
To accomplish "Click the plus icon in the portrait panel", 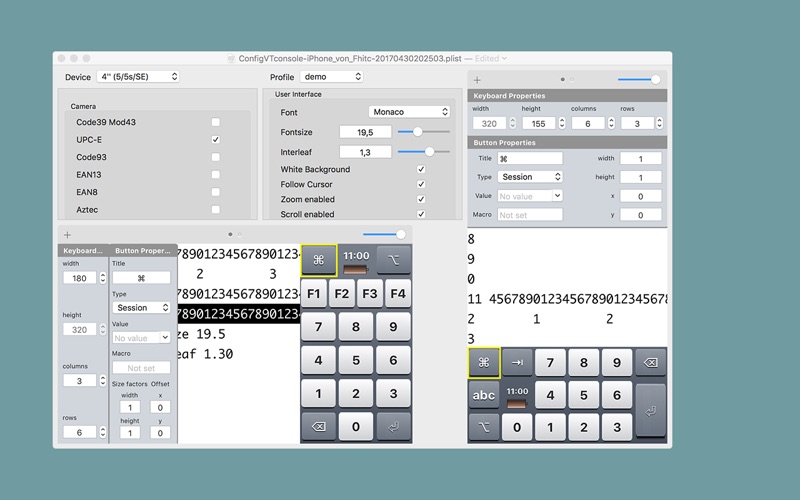I will click(67, 235).
